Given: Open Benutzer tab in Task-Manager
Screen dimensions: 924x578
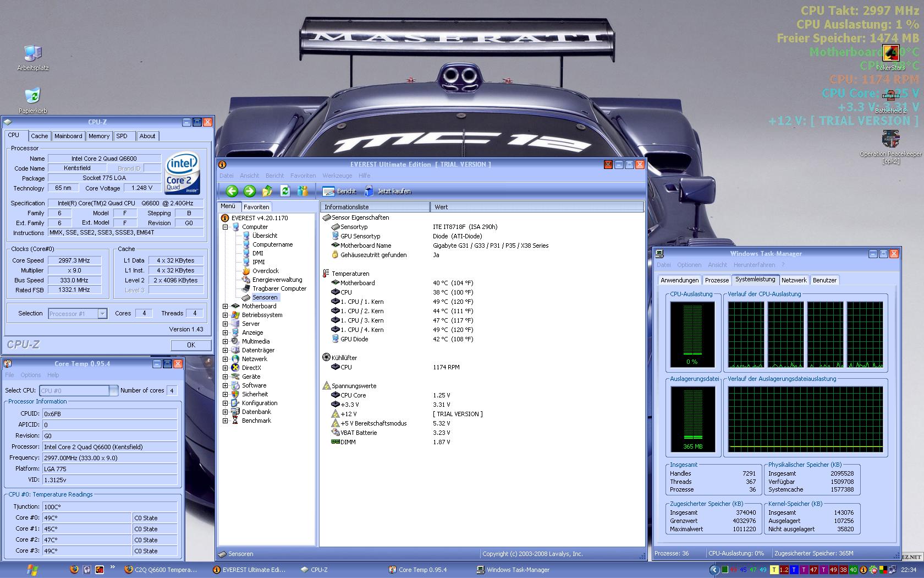Looking at the screenshot, I should click(x=824, y=280).
